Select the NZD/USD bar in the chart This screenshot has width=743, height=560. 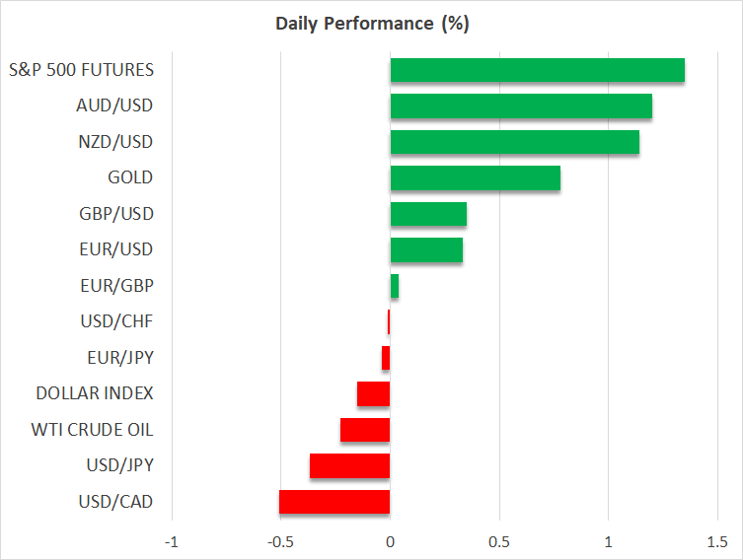click(514, 142)
